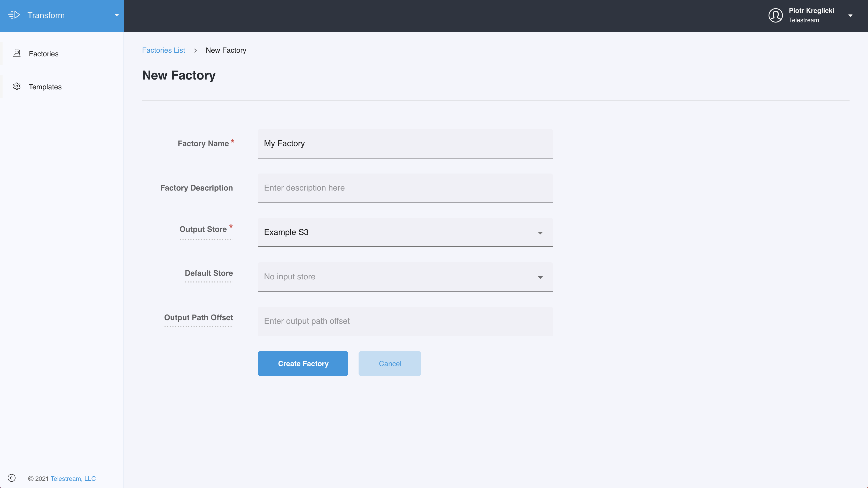Click the collapse sidebar arrow icon
The image size is (868, 488).
[x=11, y=478]
